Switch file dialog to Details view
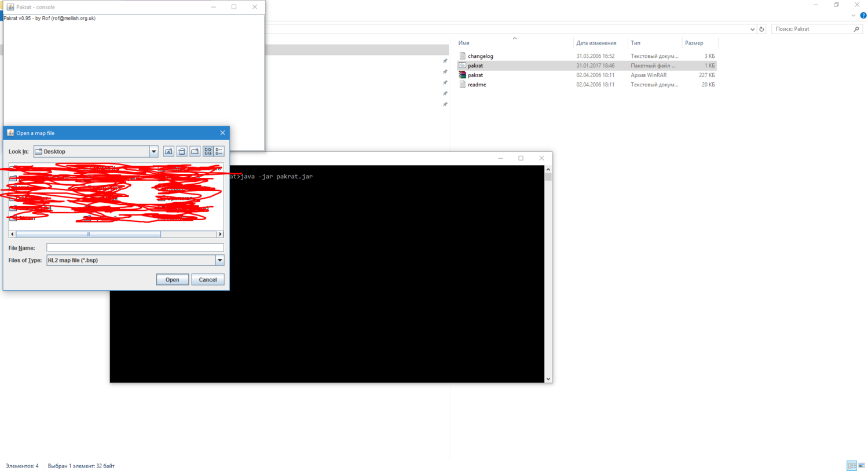The image size is (868, 471). pos(219,152)
